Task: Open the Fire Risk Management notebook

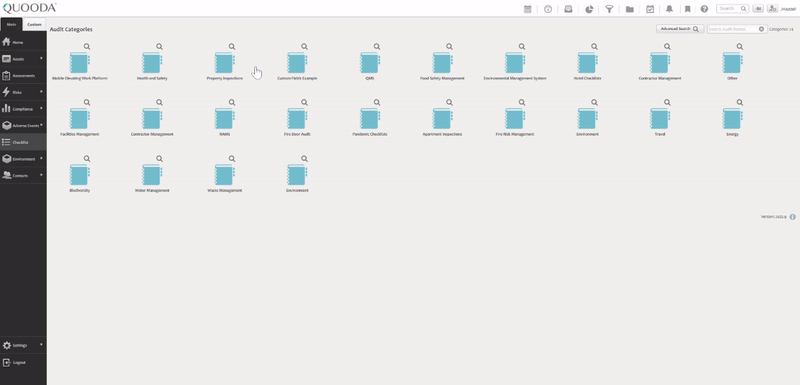Action: tap(514, 119)
